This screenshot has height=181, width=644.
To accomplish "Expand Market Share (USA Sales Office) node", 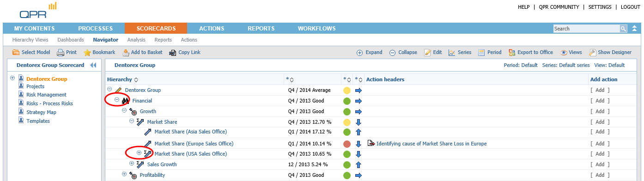I will 139,153.
